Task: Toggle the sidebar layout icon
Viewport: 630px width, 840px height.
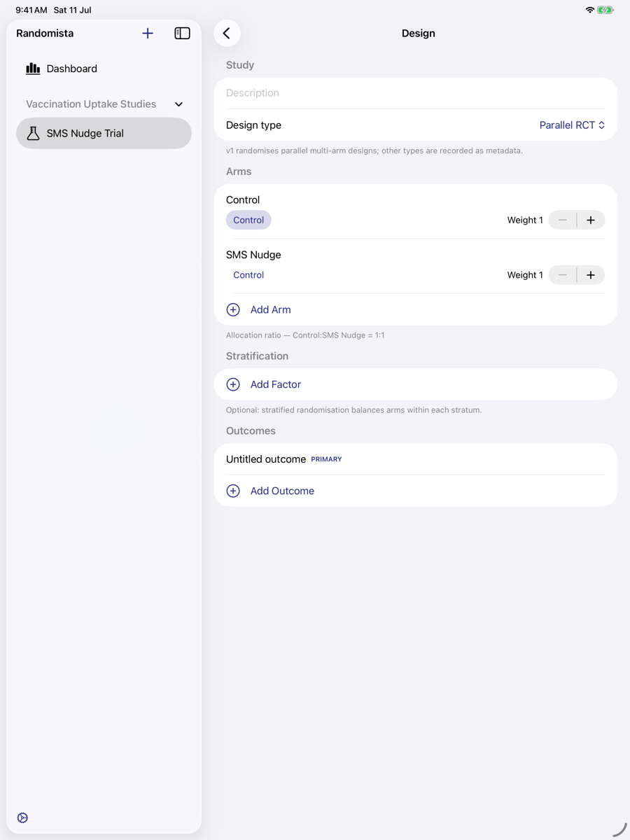Action: point(182,33)
